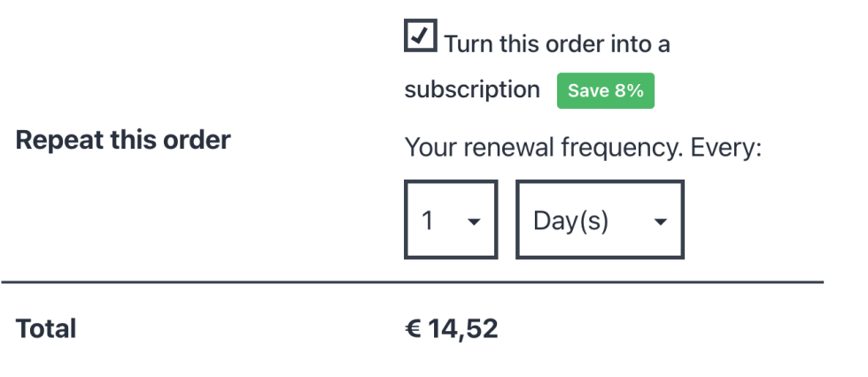Image resolution: width=868 pixels, height=377 pixels.
Task: Click the 'Repeat this order' heading
Action: pos(123,140)
